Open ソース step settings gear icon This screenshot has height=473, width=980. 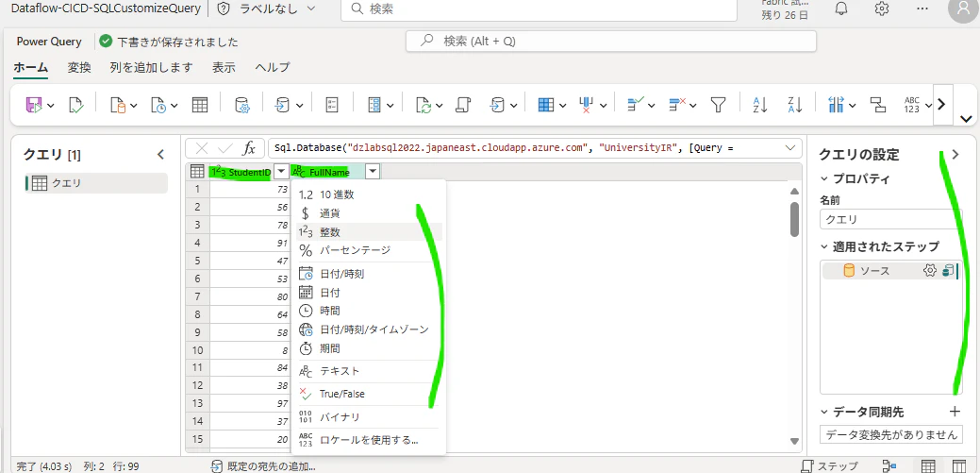[x=930, y=270]
